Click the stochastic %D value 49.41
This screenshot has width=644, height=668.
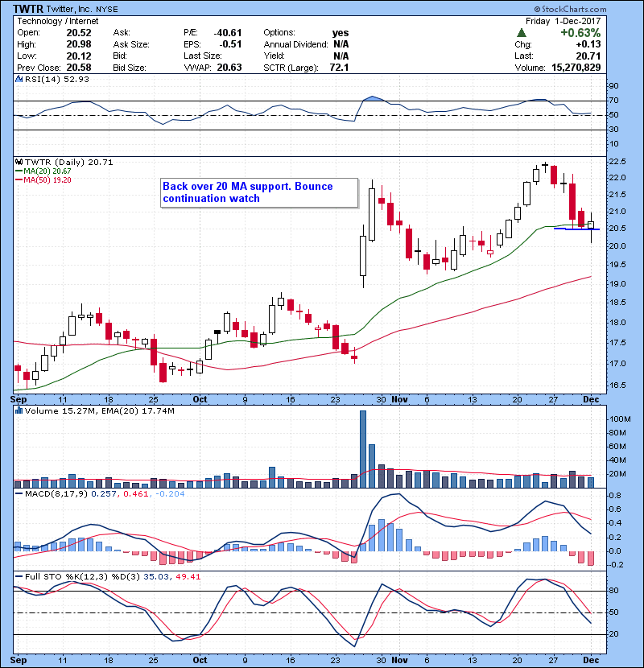tap(188, 576)
